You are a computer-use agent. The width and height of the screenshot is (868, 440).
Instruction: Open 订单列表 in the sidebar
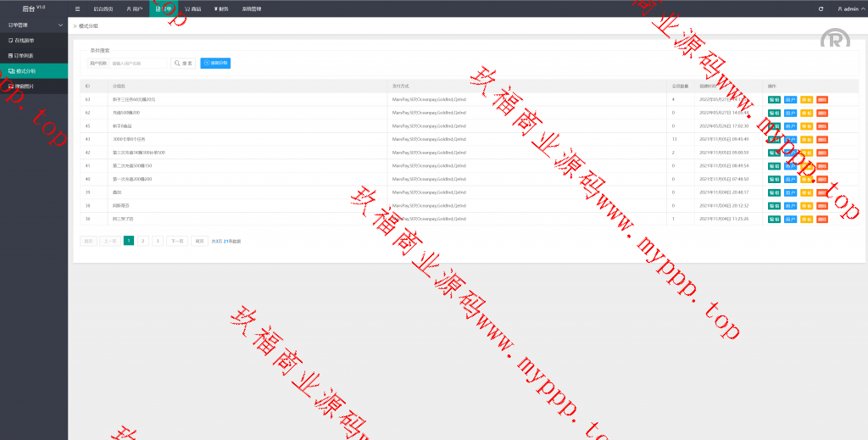click(25, 55)
